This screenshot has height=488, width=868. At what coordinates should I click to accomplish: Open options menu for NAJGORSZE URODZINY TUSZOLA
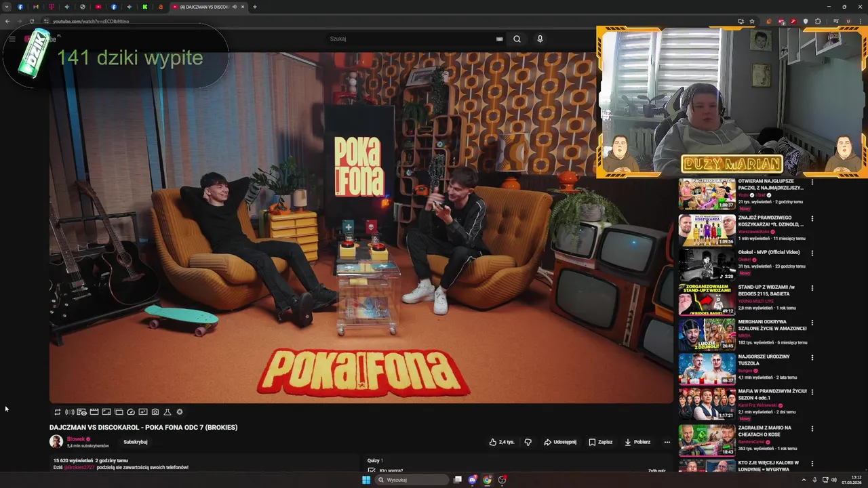click(x=812, y=357)
